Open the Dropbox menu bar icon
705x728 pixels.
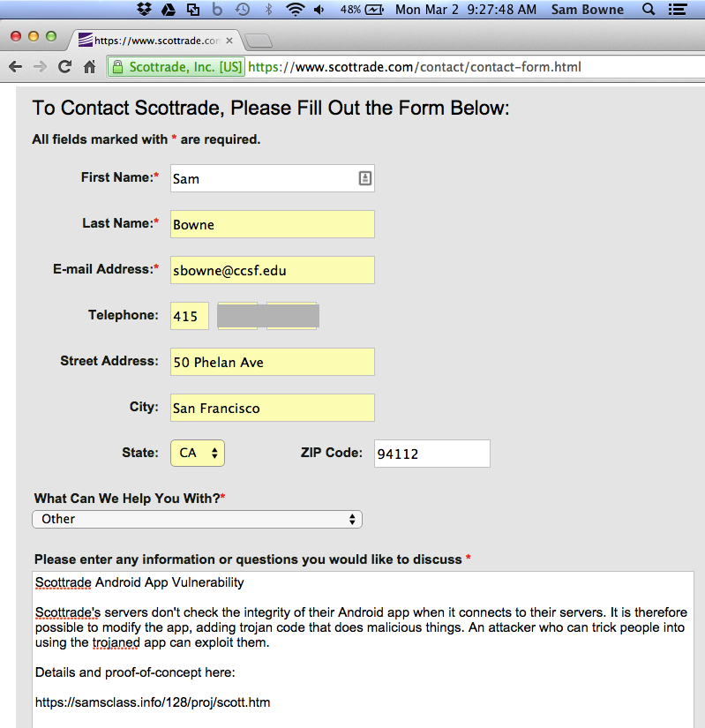[146, 11]
